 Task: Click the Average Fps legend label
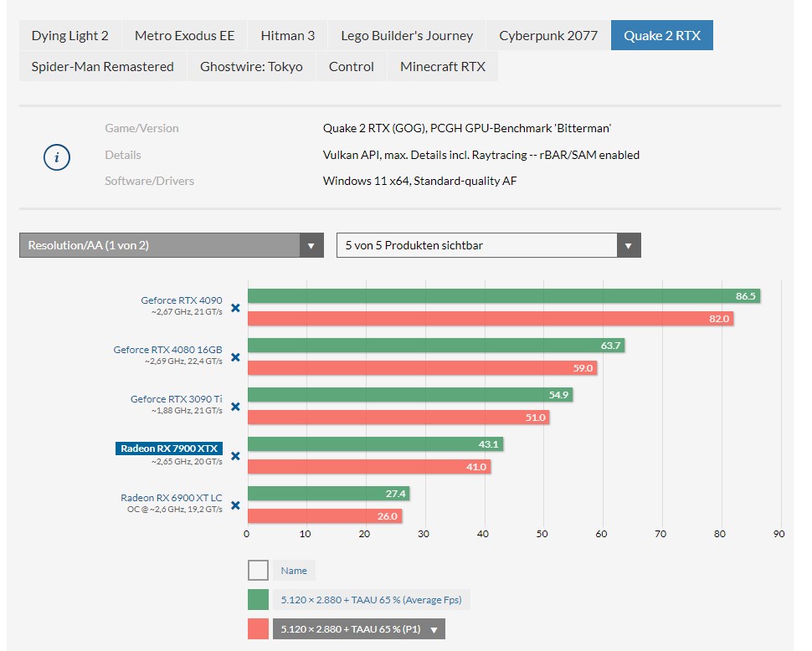tap(372, 600)
